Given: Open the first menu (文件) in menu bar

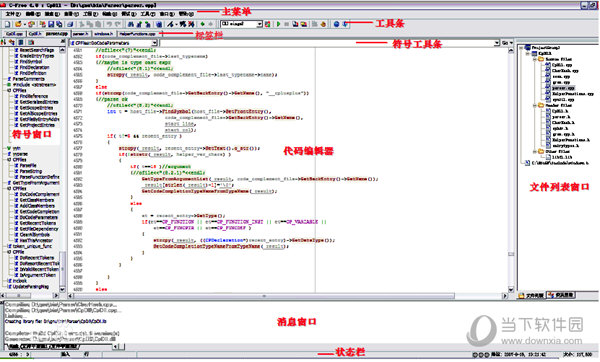Looking at the screenshot, I should [13, 14].
